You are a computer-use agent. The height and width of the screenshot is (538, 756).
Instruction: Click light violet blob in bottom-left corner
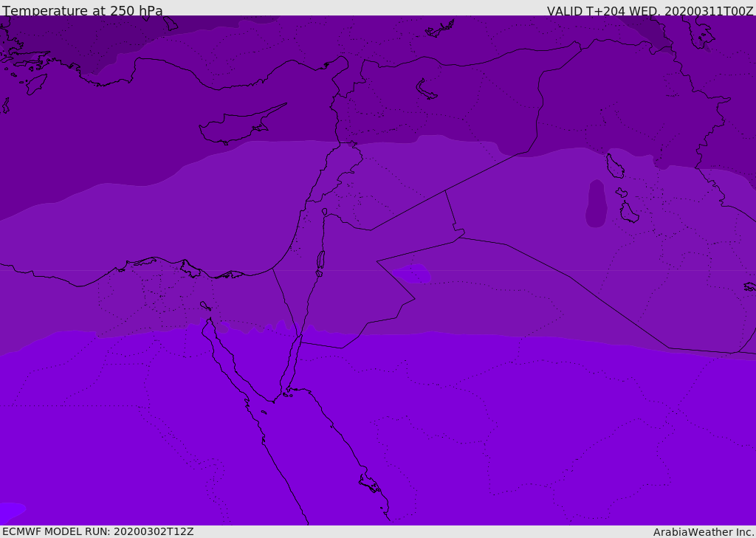point(10,510)
